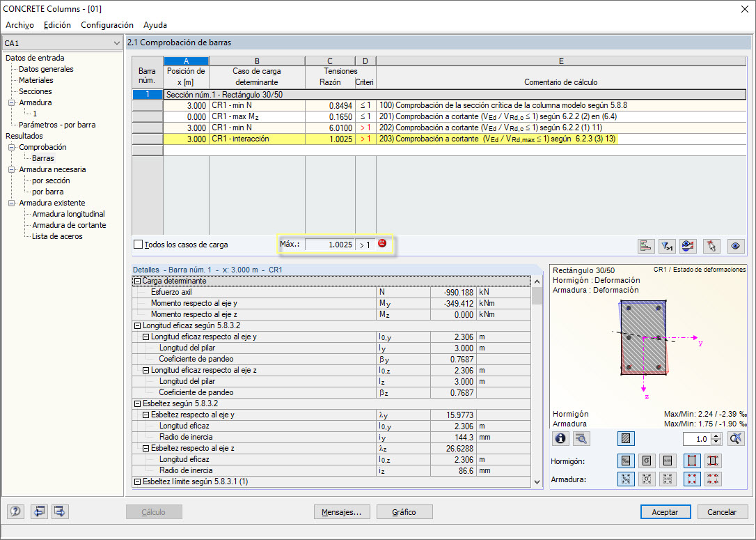The width and height of the screenshot is (756, 540).
Task: Toggle the section hatching display icon
Action: (x=626, y=438)
